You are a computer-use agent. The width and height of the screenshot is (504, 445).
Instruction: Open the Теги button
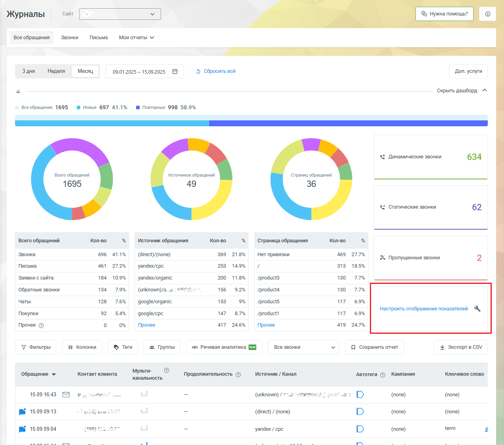(123, 347)
